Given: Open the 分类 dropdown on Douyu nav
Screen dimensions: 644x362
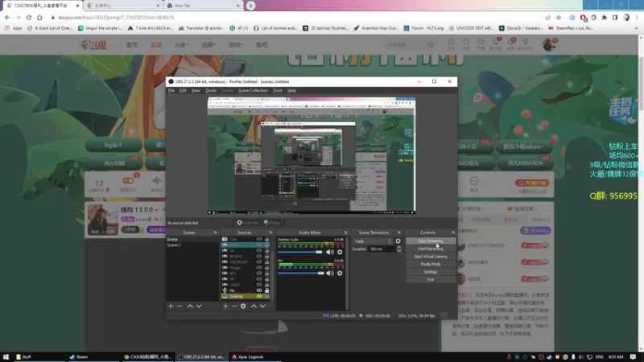Looking at the screenshot, I should (x=182, y=45).
